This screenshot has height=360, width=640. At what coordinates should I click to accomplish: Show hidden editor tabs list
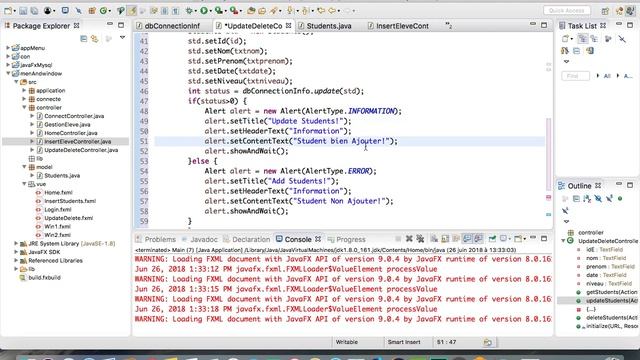tap(449, 26)
